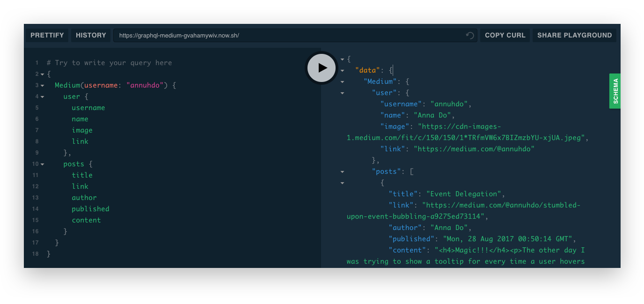Click the name field on line 6

(x=80, y=119)
